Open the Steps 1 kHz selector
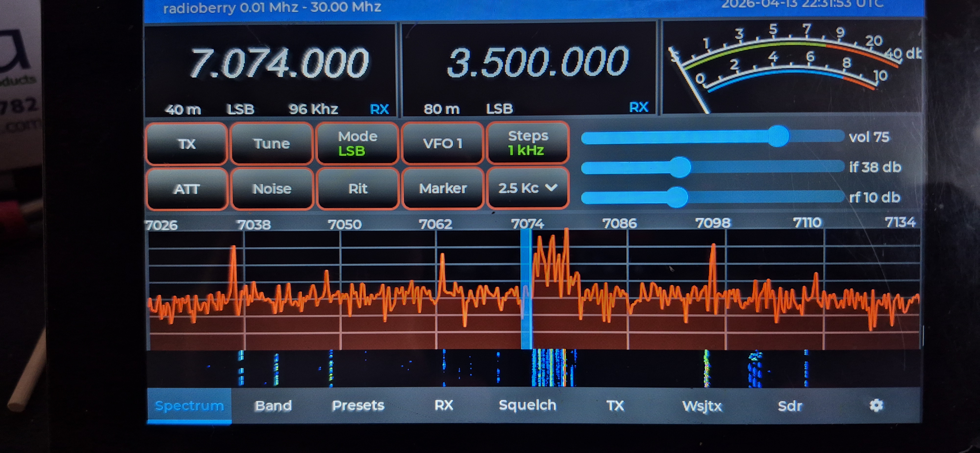The image size is (980, 453). click(528, 143)
